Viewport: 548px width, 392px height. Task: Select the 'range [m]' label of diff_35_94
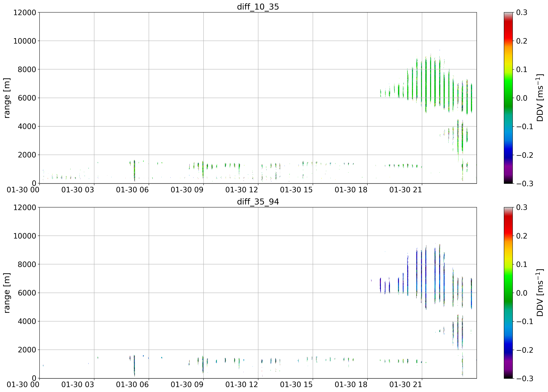[7, 293]
